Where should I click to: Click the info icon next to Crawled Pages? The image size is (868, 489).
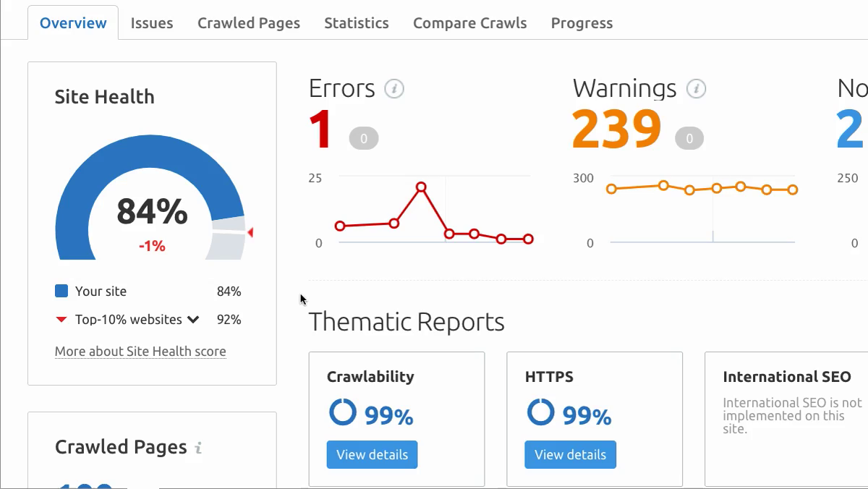(198, 448)
